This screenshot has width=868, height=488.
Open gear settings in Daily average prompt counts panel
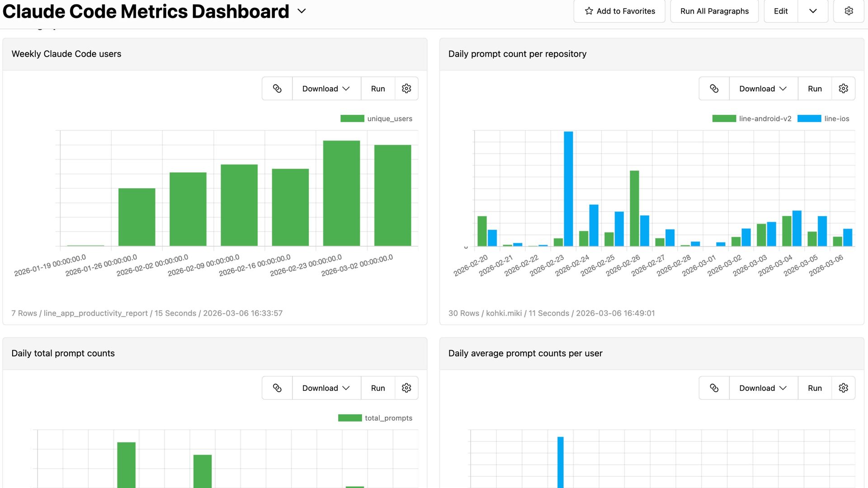coord(843,388)
